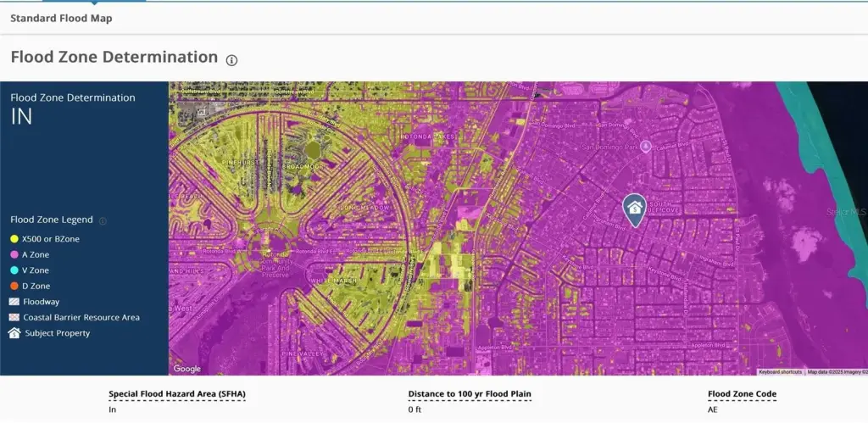The image size is (868, 423).
Task: Click the Flood Zone Code label
Action: click(x=742, y=394)
